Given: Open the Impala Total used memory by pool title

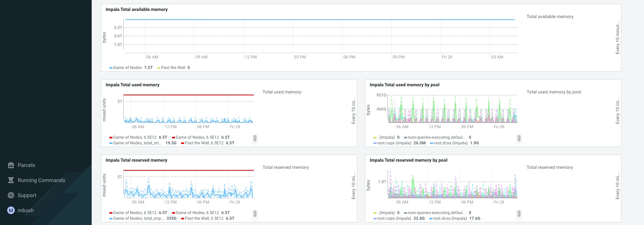Looking at the screenshot, I should pyautogui.click(x=404, y=85).
